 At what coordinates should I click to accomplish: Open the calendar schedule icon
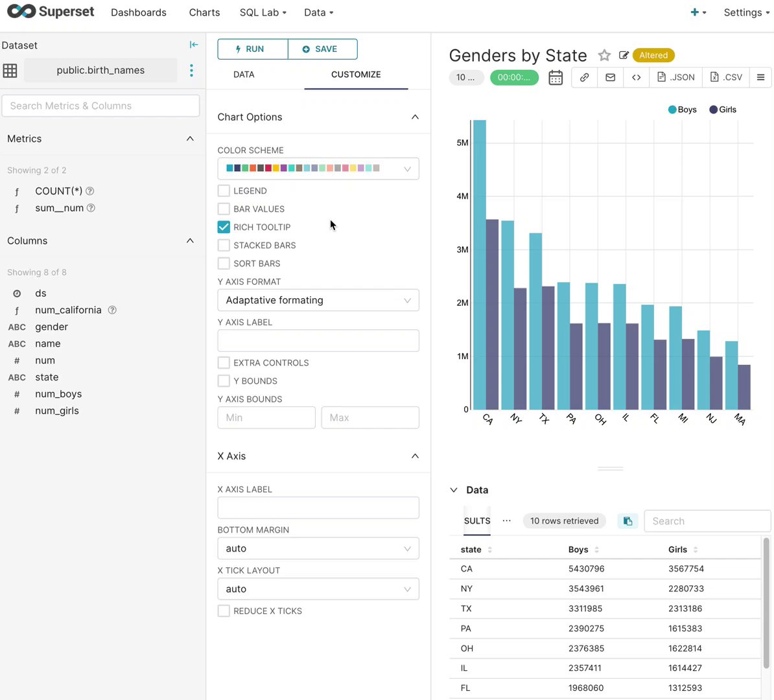click(556, 78)
